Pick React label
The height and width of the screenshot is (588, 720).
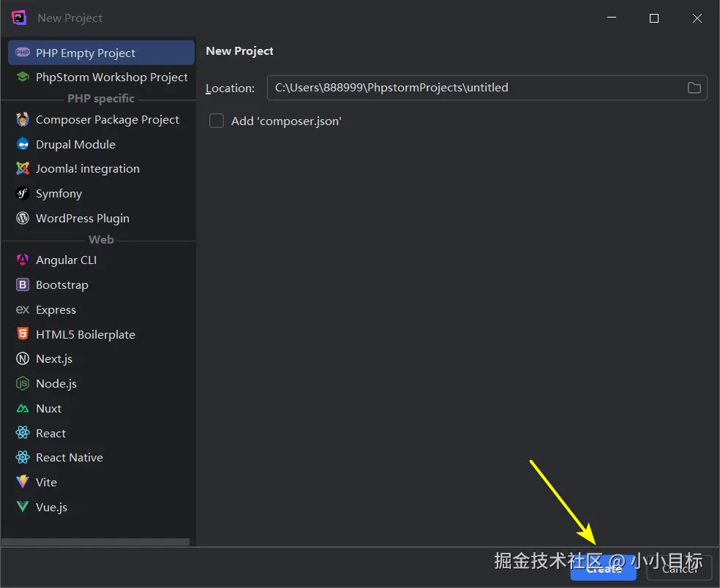(51, 433)
